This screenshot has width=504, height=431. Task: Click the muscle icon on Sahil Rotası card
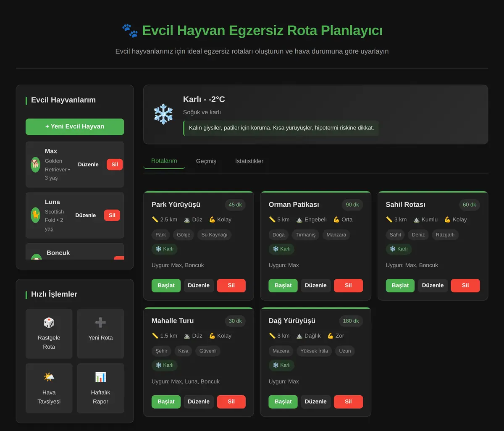(x=447, y=219)
